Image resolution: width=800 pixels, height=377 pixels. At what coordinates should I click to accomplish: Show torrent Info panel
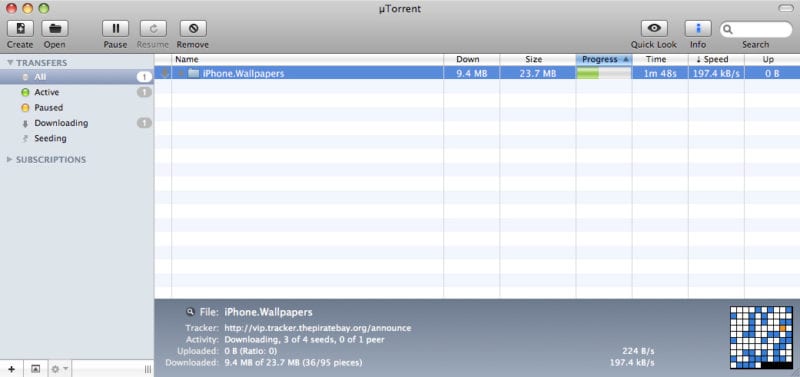click(x=698, y=29)
